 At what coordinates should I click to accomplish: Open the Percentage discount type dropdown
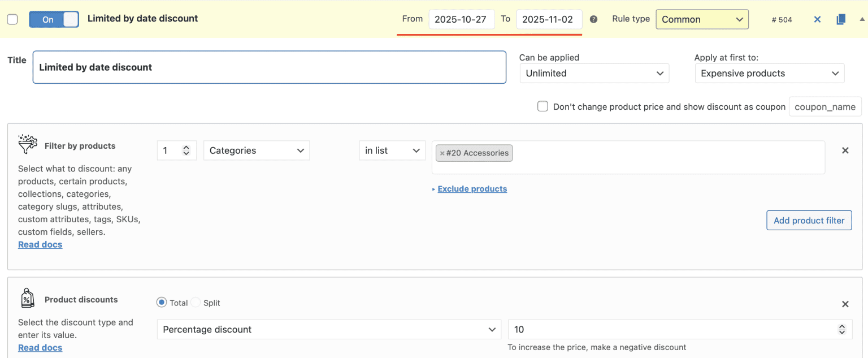328,330
